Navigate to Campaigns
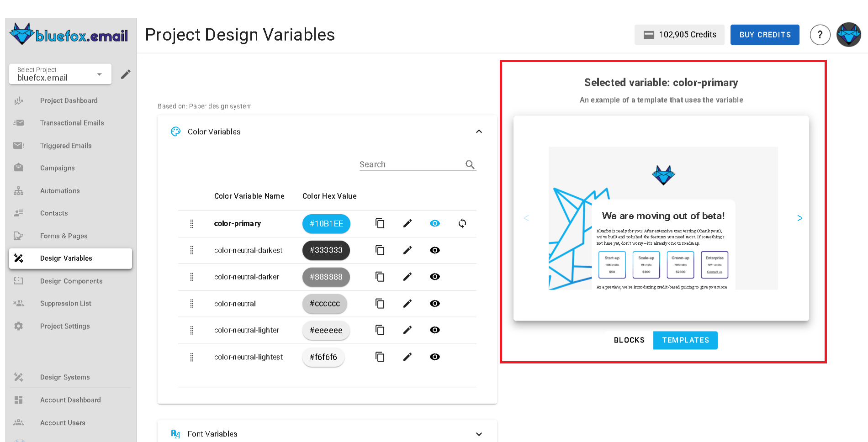 coord(70,168)
